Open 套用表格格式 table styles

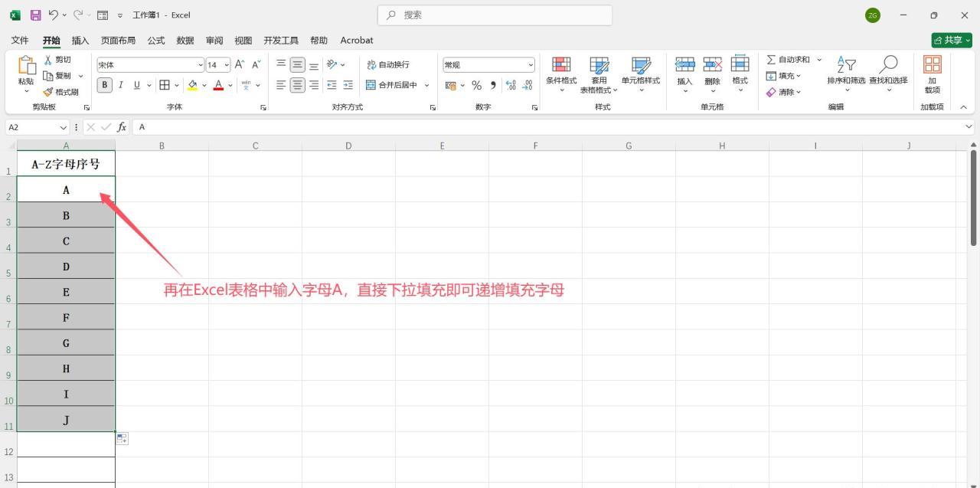[x=599, y=74]
